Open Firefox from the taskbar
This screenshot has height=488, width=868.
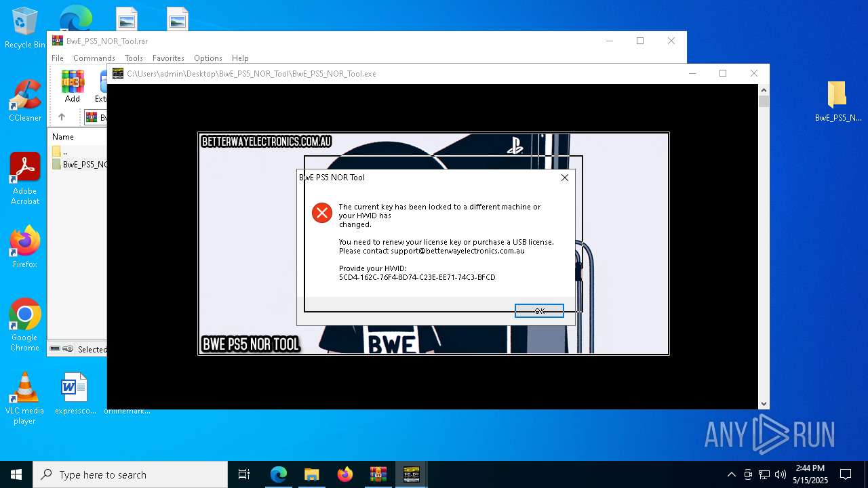click(x=345, y=474)
